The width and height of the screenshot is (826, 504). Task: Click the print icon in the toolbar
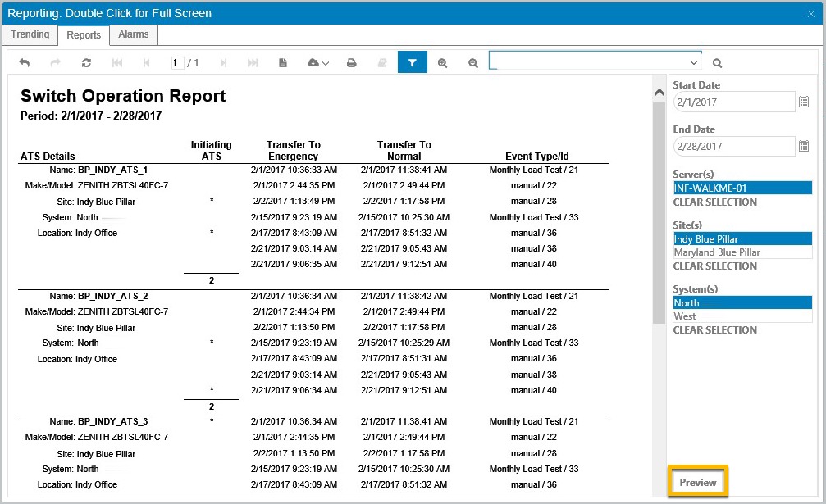click(x=351, y=63)
